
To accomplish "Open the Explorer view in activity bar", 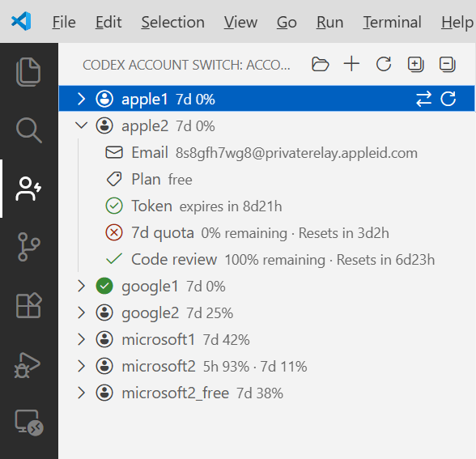I will tap(28, 72).
